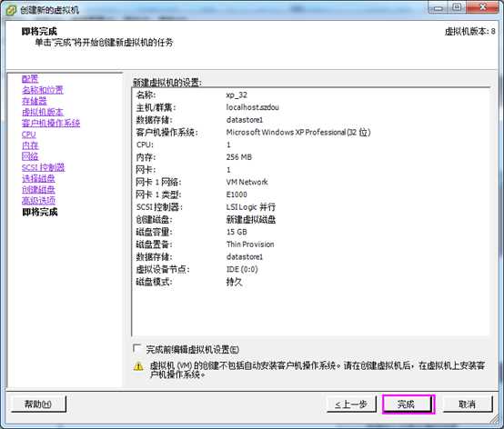This screenshot has width=504, height=429.
Task: Open help via the 帮助(H) button
Action: tap(38, 404)
